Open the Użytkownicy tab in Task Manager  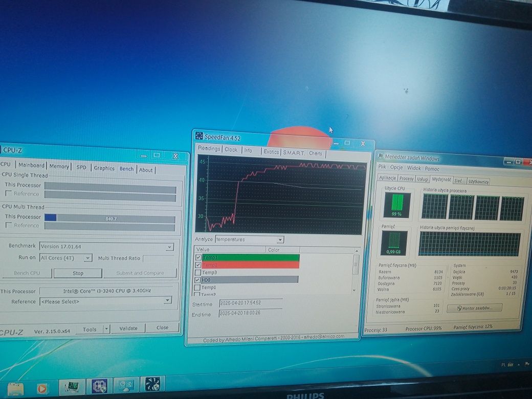pyautogui.click(x=478, y=182)
